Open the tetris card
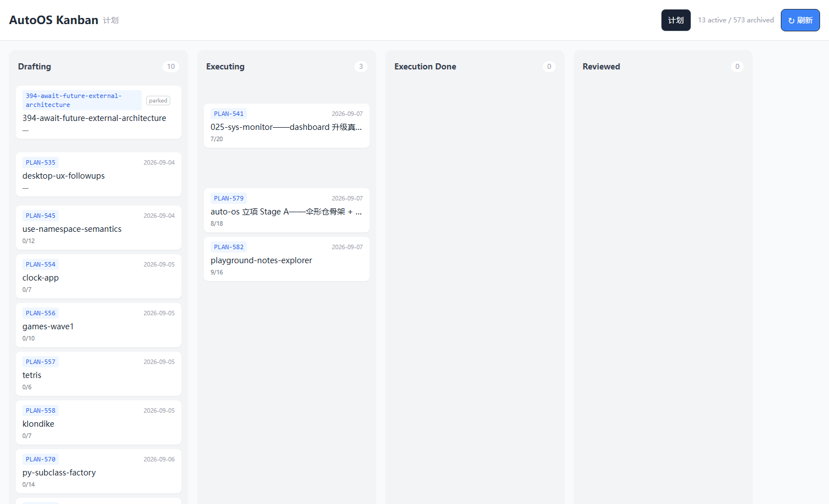Screen dimensions: 829x504 click(x=99, y=374)
